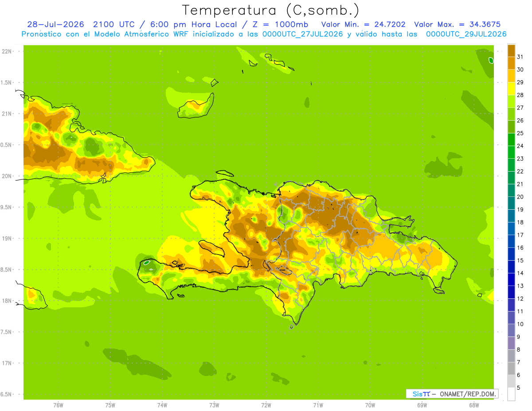Pick the blue legend swatch between 14 and 15
532x411 pixels.
(511, 267)
